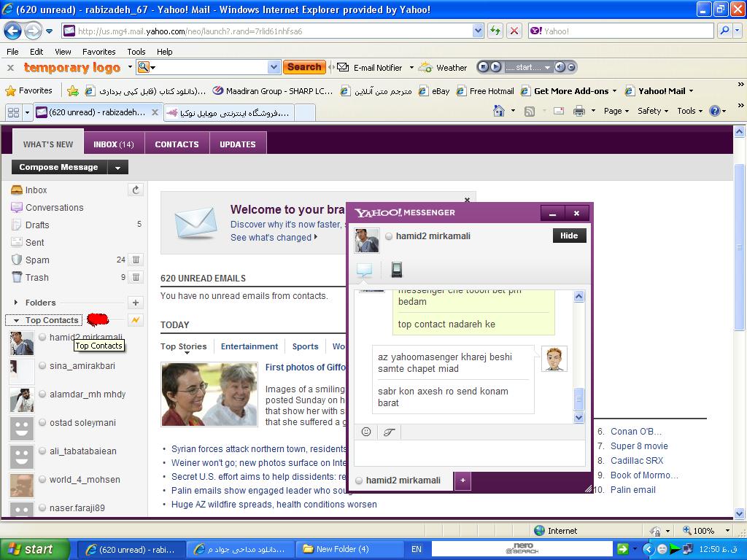
Task: Expand the E-mail Notifier dropdown arrow
Action: (x=411, y=68)
